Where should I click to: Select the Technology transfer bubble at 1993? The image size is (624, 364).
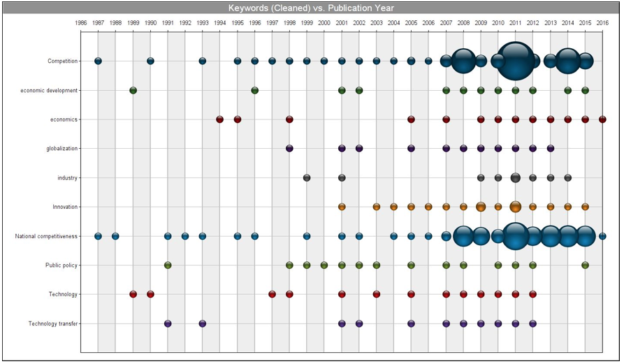click(202, 323)
